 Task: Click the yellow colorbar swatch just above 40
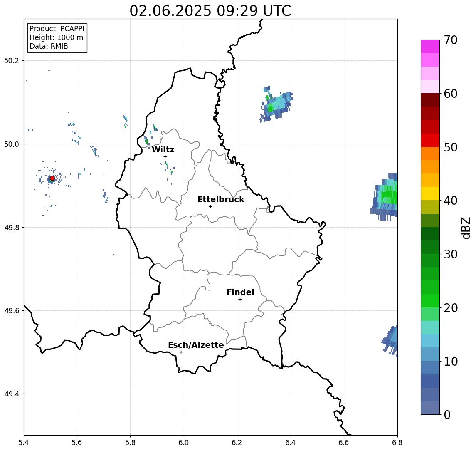coord(430,193)
